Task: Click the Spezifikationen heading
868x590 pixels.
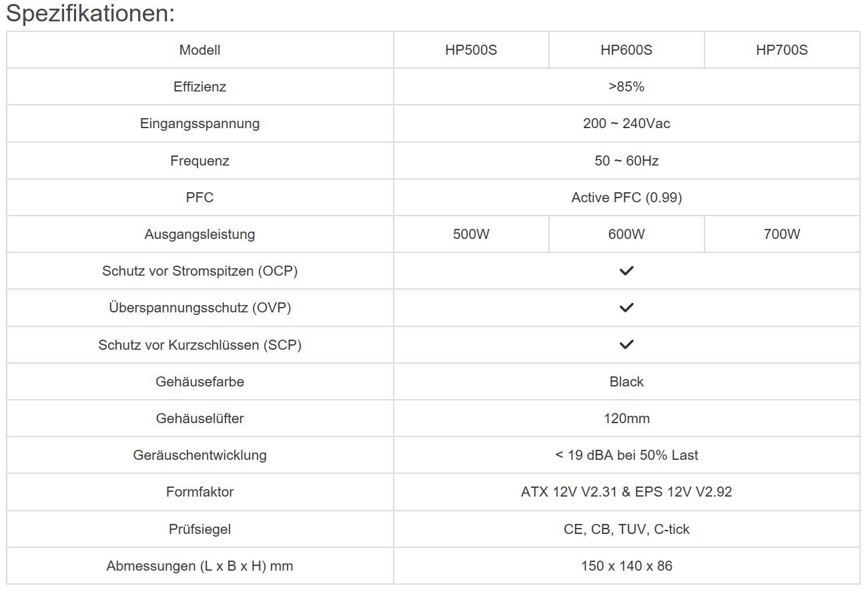Action: click(x=90, y=14)
